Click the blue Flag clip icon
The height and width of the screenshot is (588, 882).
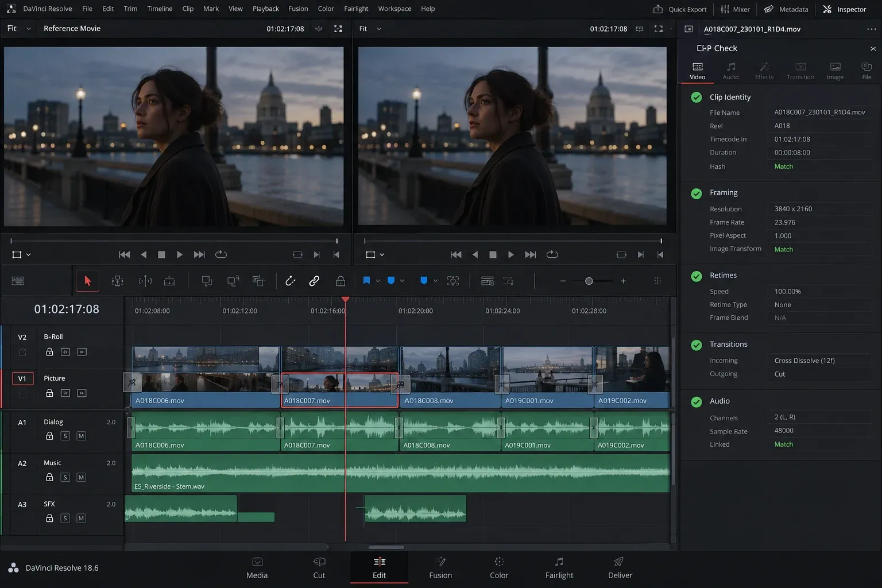[x=366, y=281]
